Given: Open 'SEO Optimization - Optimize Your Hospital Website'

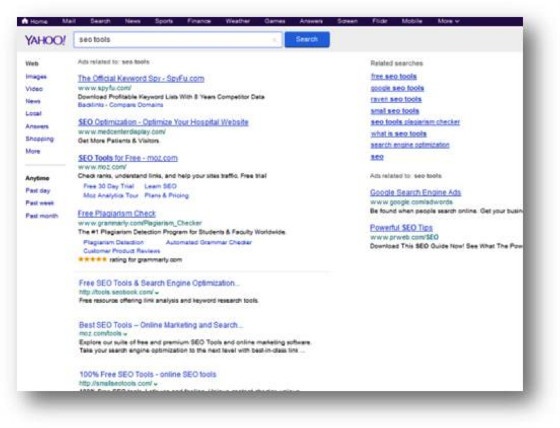Looking at the screenshot, I should [x=163, y=122].
